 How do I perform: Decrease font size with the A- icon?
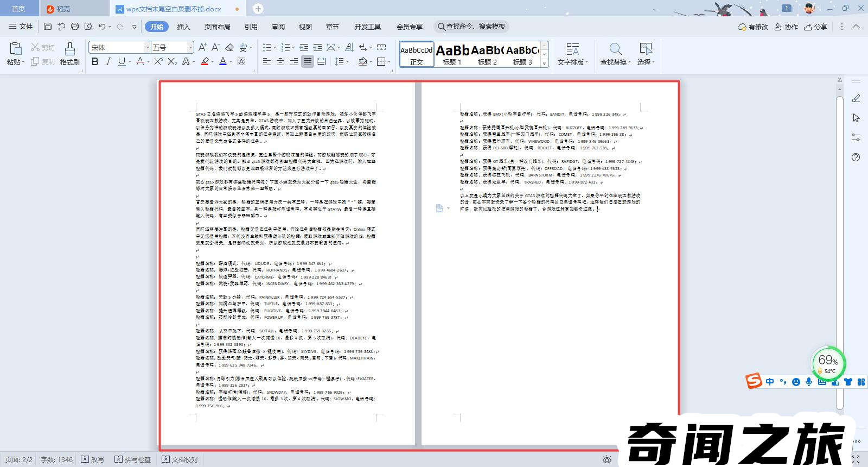pyautogui.click(x=215, y=47)
